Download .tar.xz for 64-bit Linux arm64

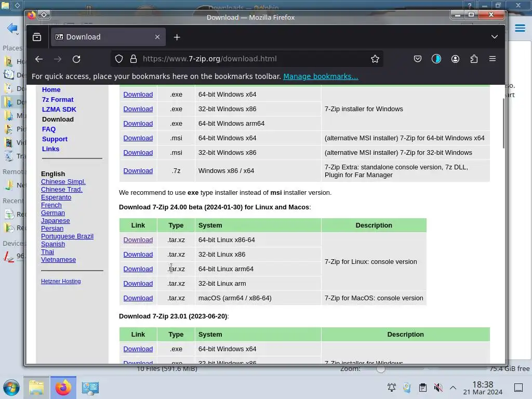tap(138, 269)
